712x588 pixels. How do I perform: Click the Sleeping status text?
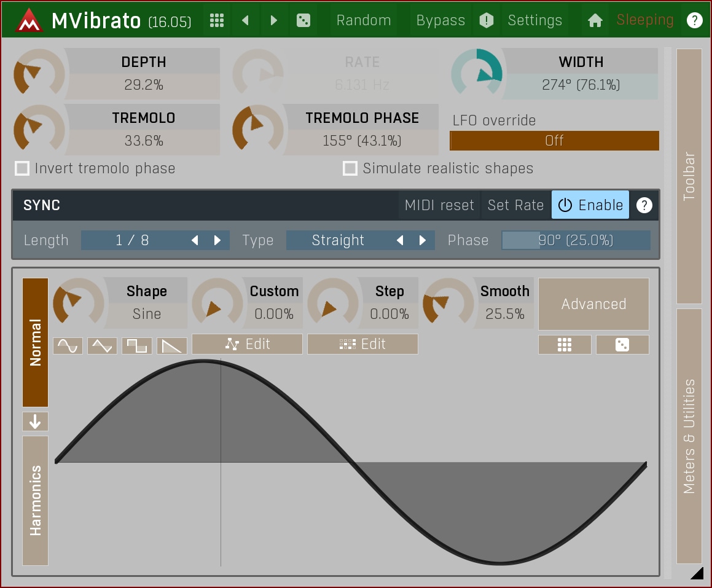tap(645, 20)
